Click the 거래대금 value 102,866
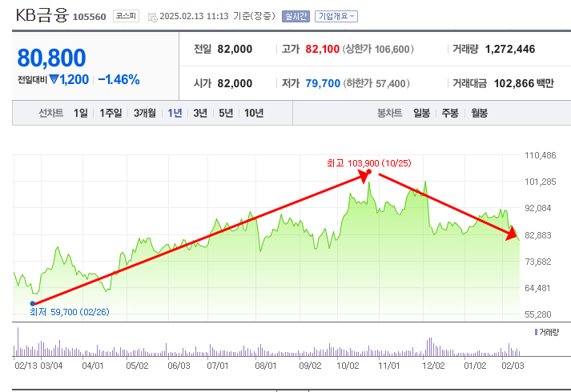This screenshot has height=392, width=571. point(514,84)
